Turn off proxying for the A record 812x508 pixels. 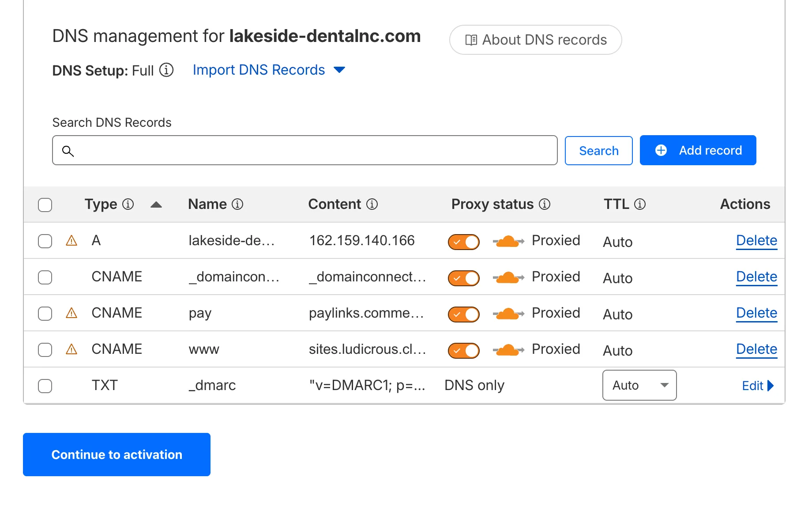pos(463,242)
